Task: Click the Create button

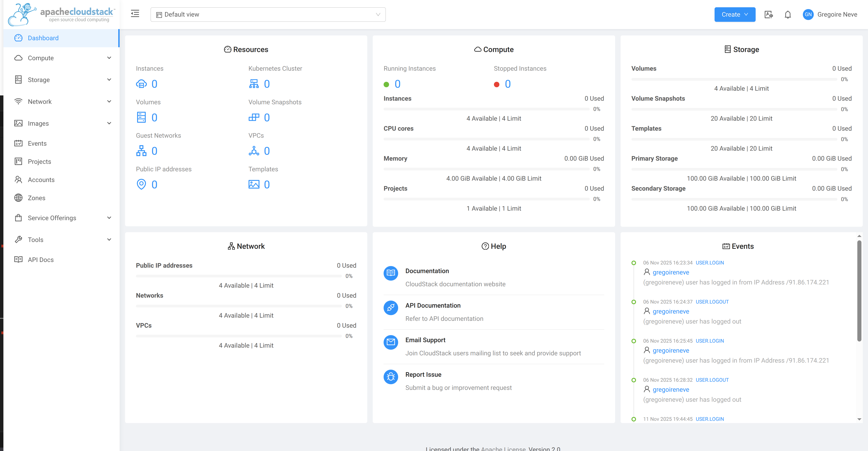Action: click(735, 15)
